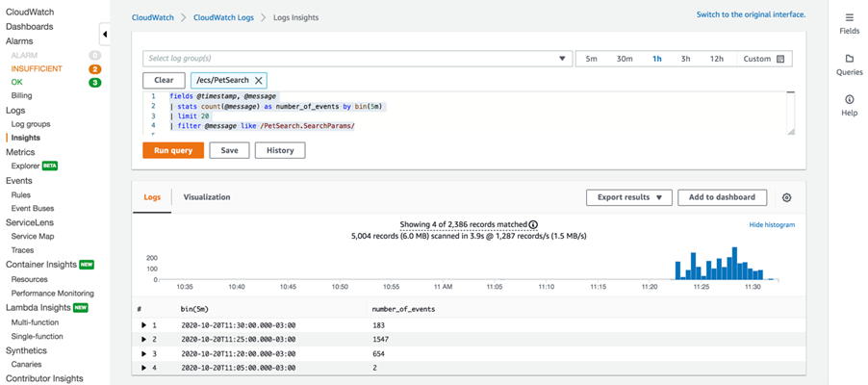Image resolution: width=868 pixels, height=385 pixels.
Task: Click the 654 events cell
Action: pyautogui.click(x=379, y=354)
